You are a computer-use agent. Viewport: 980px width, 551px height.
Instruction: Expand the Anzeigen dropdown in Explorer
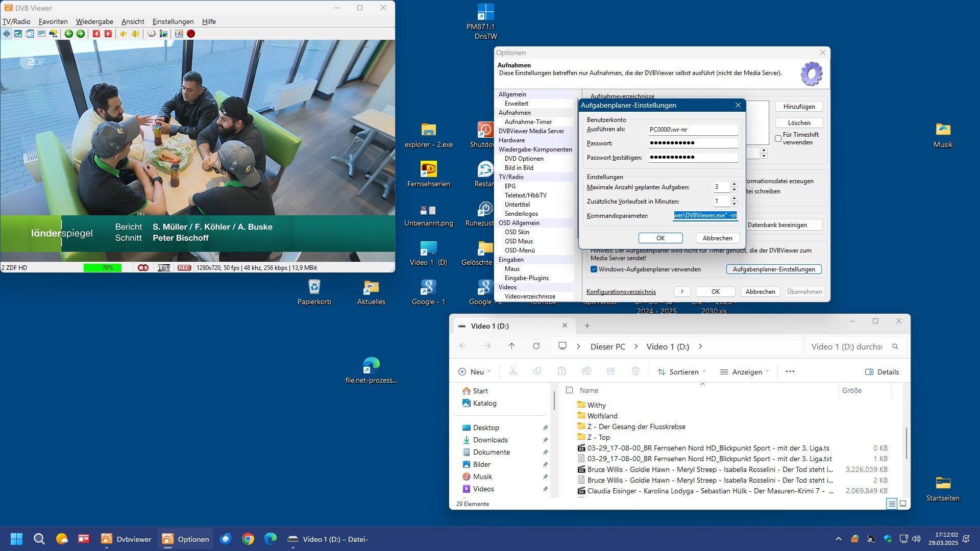(744, 372)
